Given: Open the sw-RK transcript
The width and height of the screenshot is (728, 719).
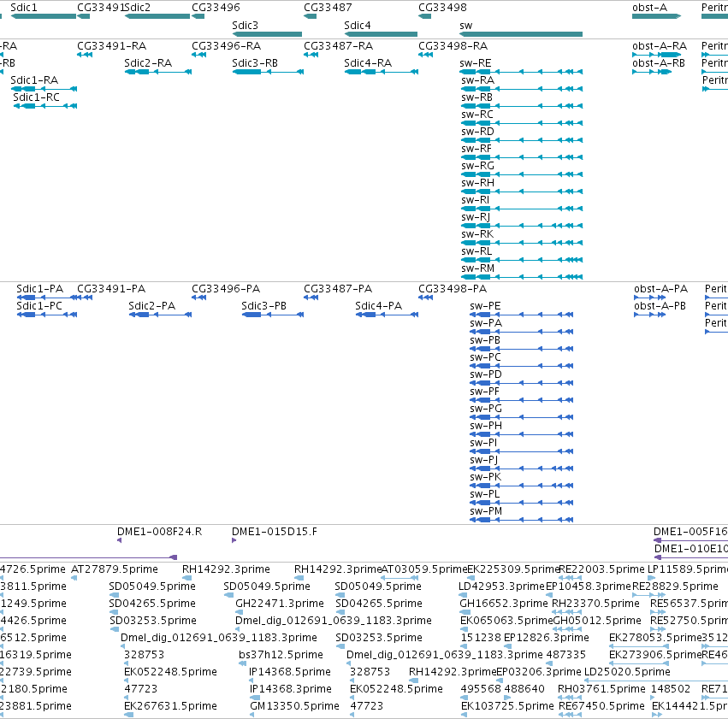Looking at the screenshot, I should pyautogui.click(x=522, y=243).
